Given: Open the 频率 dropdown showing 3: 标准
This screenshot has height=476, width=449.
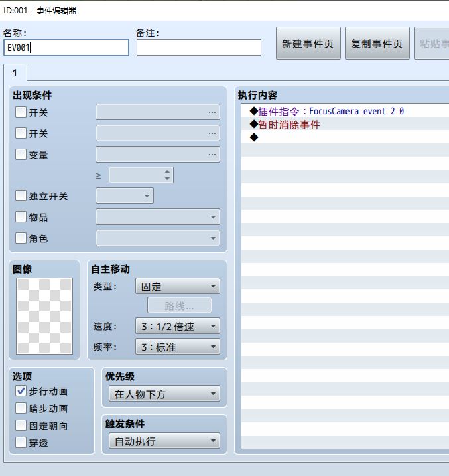Looking at the screenshot, I should [178, 347].
